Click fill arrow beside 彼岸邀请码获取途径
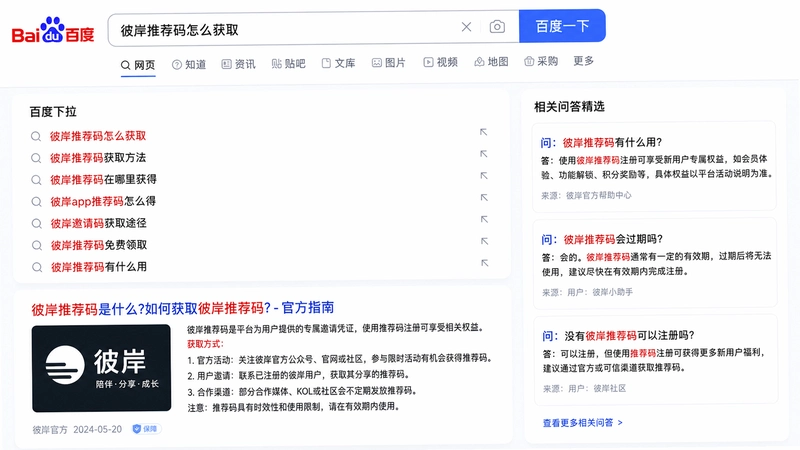800x450 pixels. click(484, 219)
